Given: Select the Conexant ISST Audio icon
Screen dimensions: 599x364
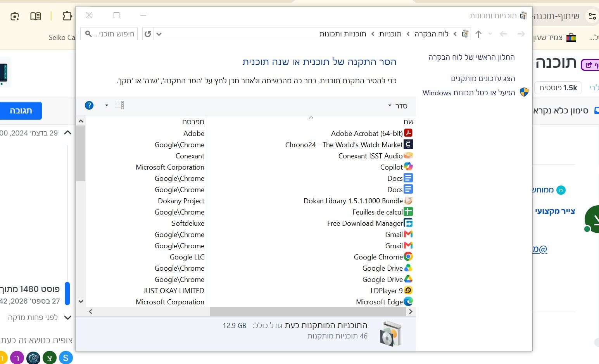Looking at the screenshot, I should coord(408,156).
